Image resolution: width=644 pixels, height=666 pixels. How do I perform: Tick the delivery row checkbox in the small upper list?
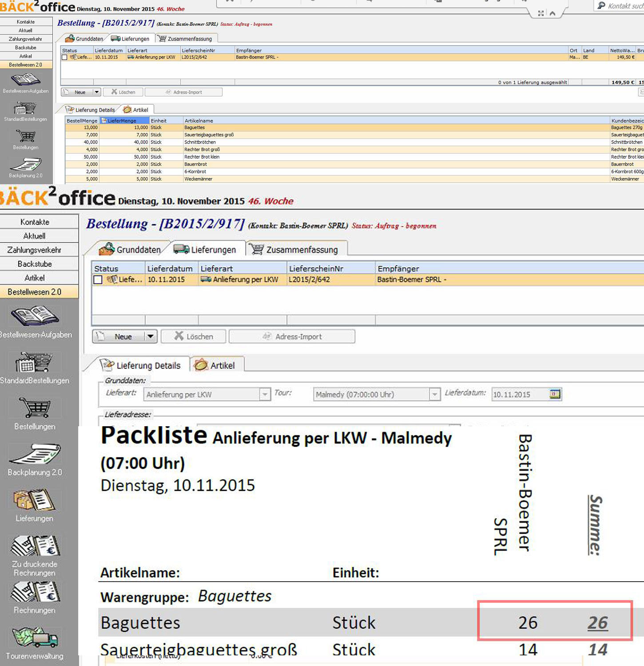[64, 57]
